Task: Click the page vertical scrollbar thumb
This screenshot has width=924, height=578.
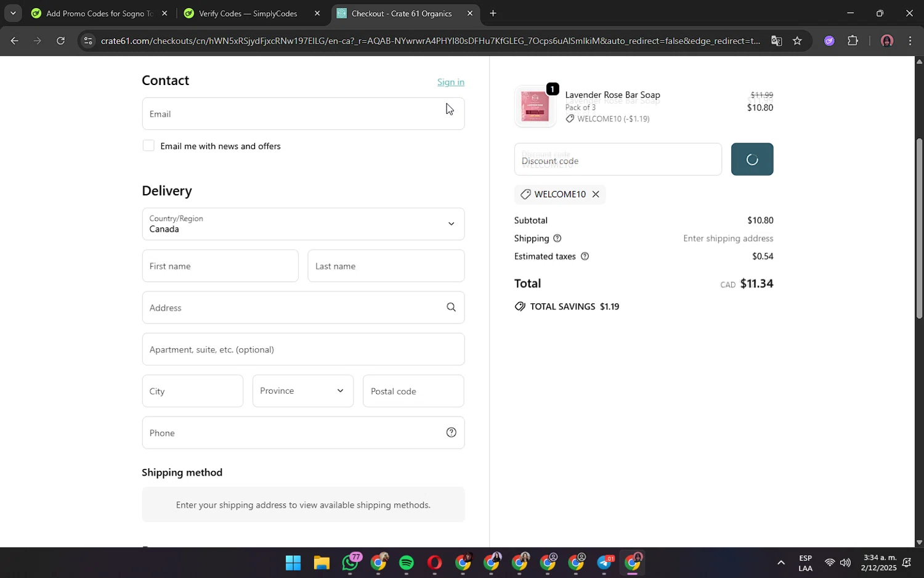Action: (919, 228)
